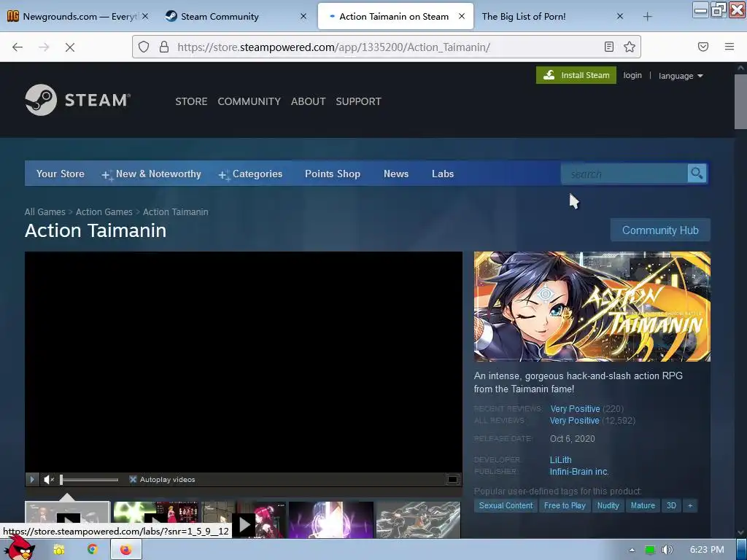Click the Steam logo
This screenshot has width=747, height=560.
(x=77, y=100)
